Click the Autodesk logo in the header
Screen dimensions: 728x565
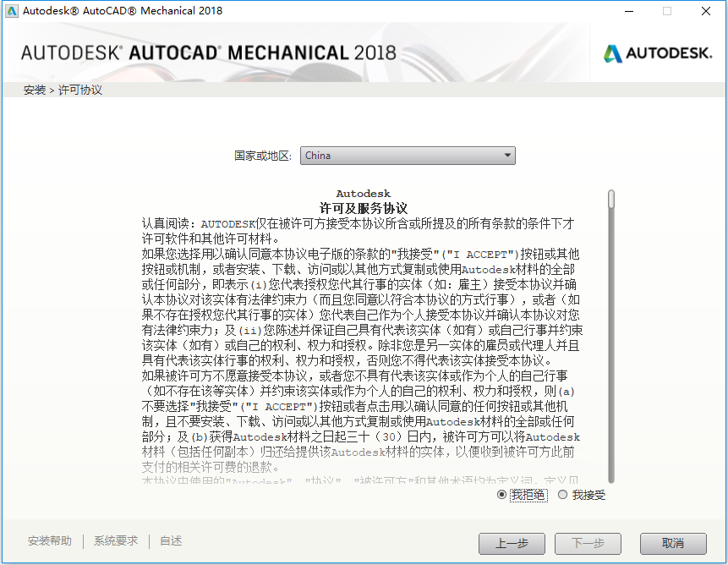click(x=658, y=53)
